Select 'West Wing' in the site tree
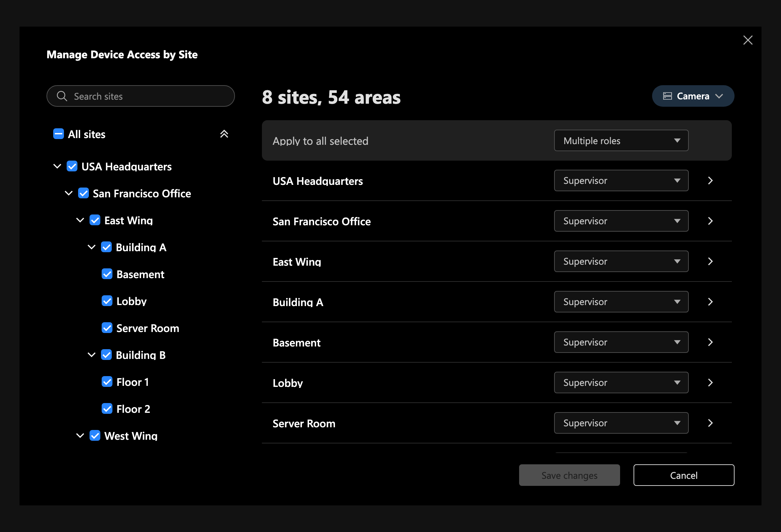The height and width of the screenshot is (532, 781). pos(131,436)
